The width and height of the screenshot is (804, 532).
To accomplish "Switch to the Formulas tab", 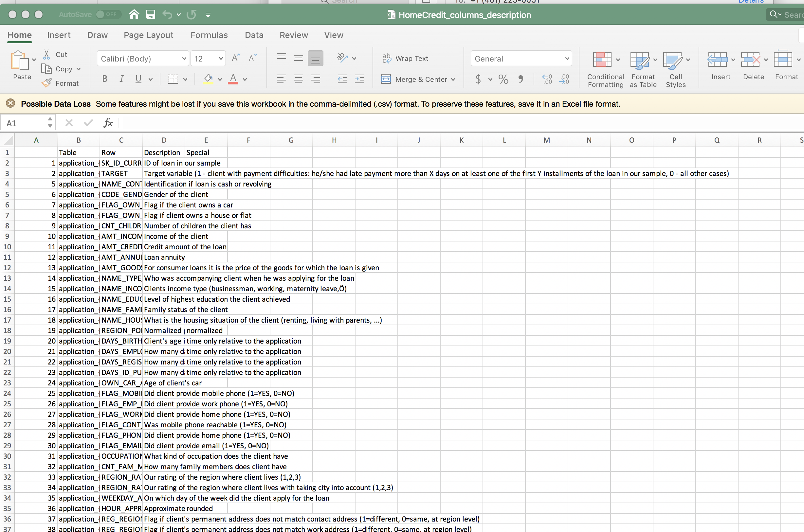I will pyautogui.click(x=209, y=35).
